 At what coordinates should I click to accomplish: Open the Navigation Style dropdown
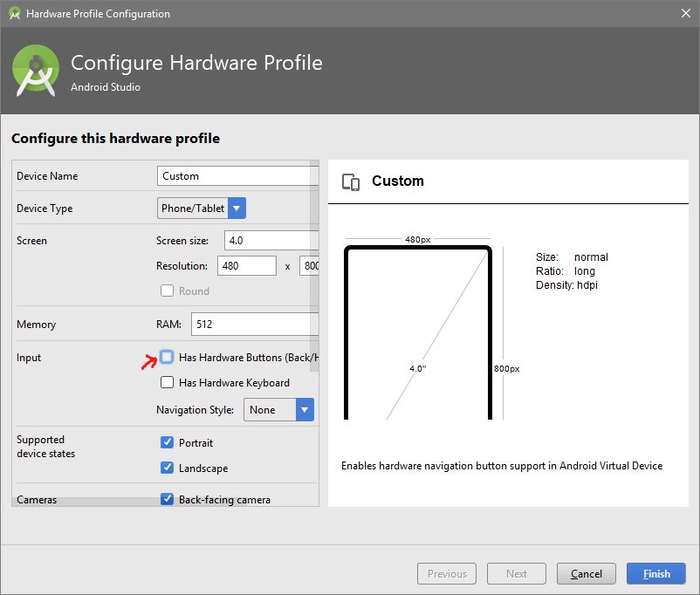[x=278, y=409]
